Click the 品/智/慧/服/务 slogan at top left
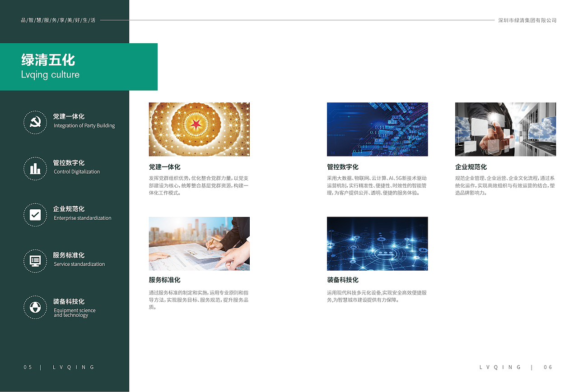The image size is (578, 392). point(58,20)
